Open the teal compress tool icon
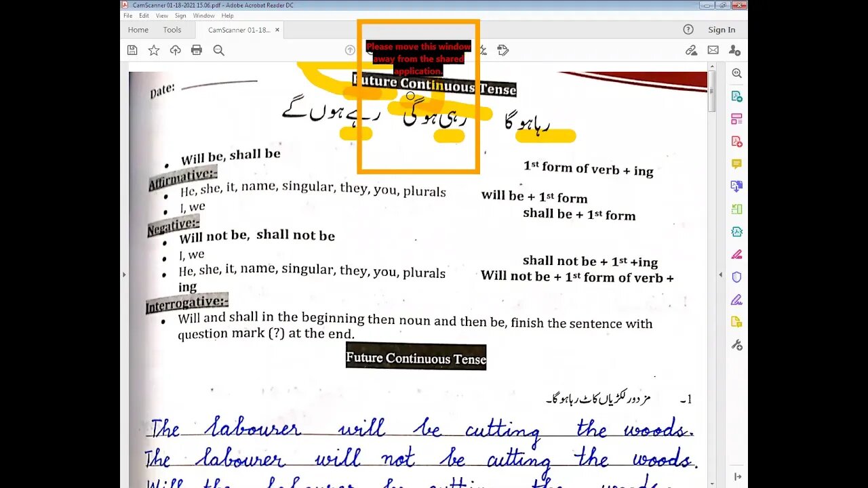This screenshot has width=868, height=488. (x=736, y=232)
